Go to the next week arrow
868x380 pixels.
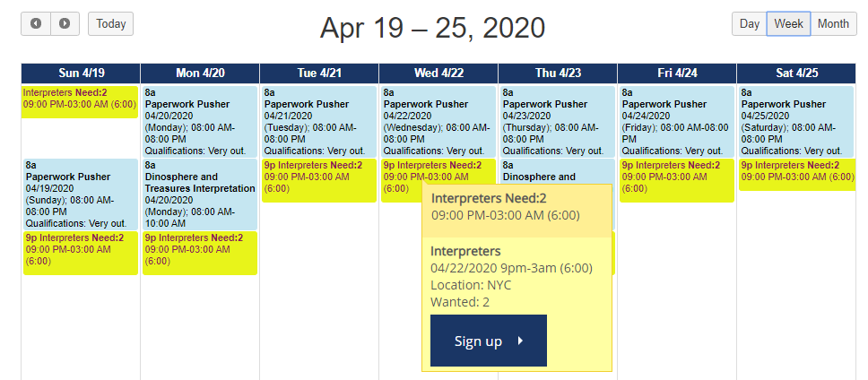[65, 23]
